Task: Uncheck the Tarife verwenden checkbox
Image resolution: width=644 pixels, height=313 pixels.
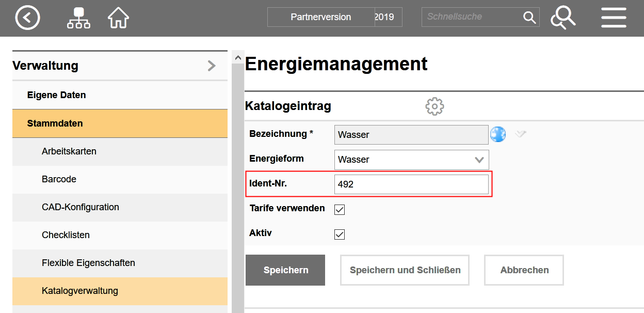Action: 339,209
